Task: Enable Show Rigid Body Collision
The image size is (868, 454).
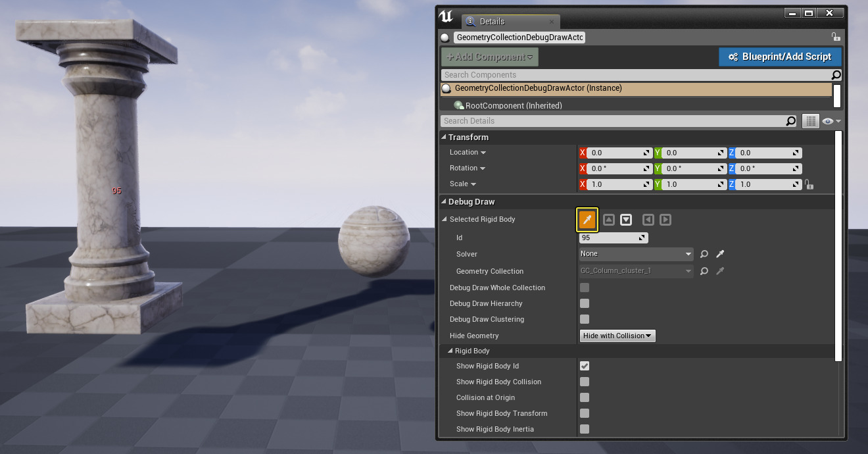Action: 585,382
